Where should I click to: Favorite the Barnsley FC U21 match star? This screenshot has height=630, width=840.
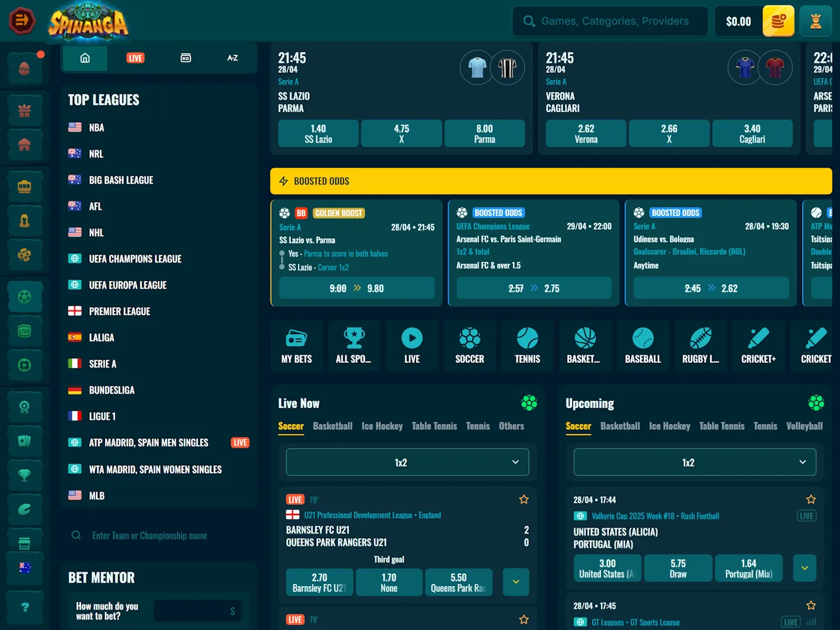tap(524, 499)
